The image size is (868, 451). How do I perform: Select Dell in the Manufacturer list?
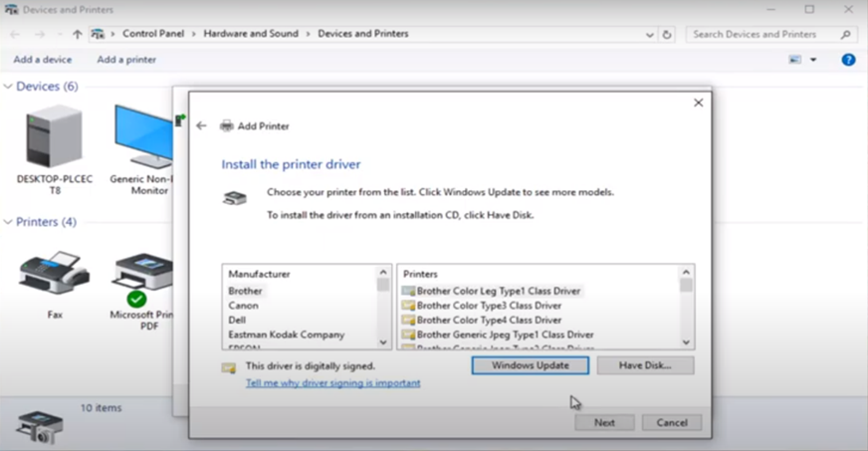click(237, 320)
